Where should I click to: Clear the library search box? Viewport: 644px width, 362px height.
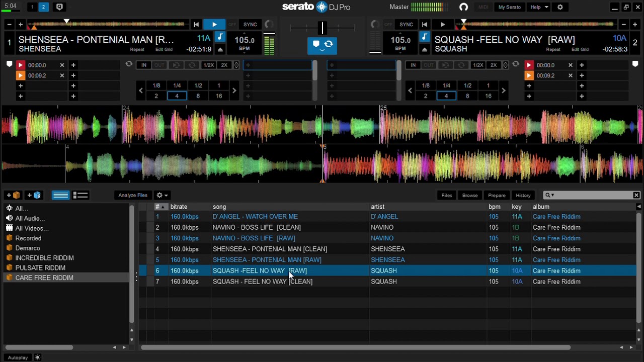(x=636, y=195)
